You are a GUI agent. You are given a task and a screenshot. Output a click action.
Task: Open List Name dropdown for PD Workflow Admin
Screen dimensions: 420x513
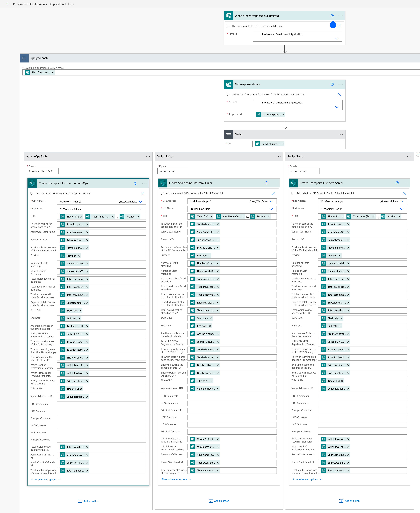(x=140, y=209)
